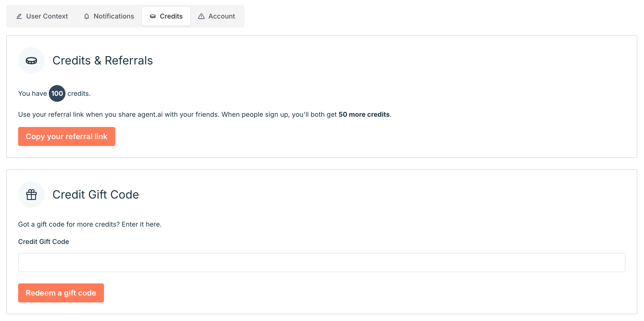Click the gift box icon beside Credit Gift Code

[x=31, y=194]
